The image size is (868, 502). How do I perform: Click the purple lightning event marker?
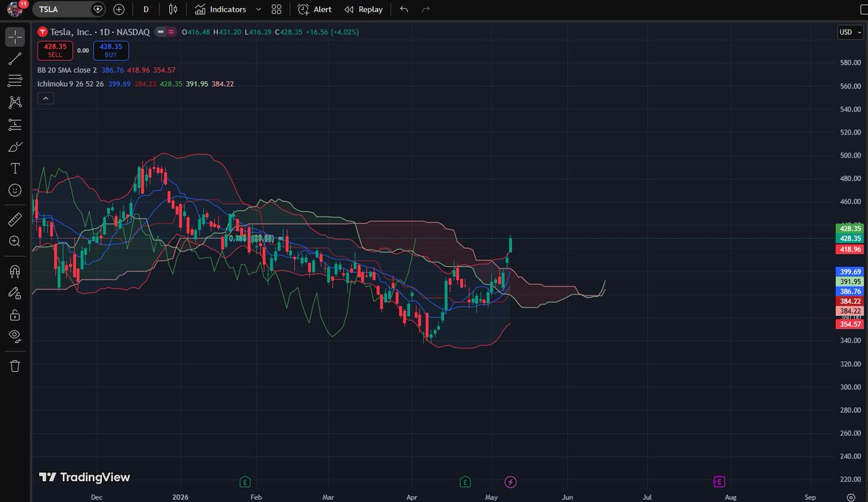coord(511,481)
